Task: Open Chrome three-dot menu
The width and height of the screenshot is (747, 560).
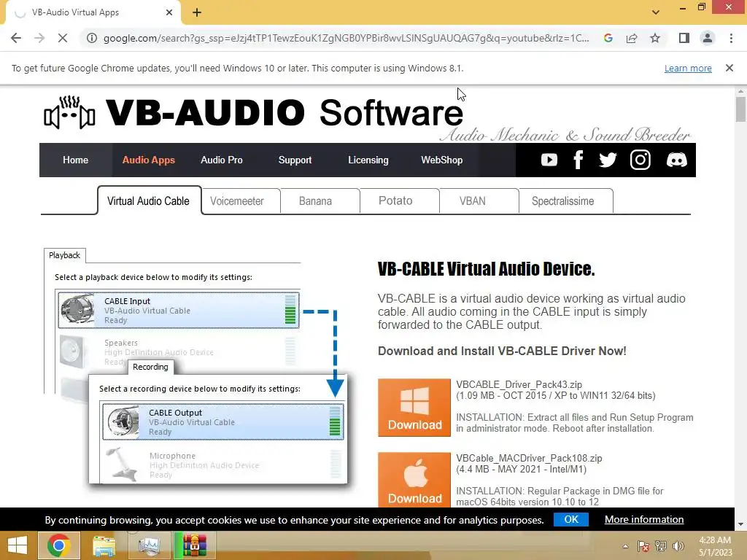Action: point(731,38)
